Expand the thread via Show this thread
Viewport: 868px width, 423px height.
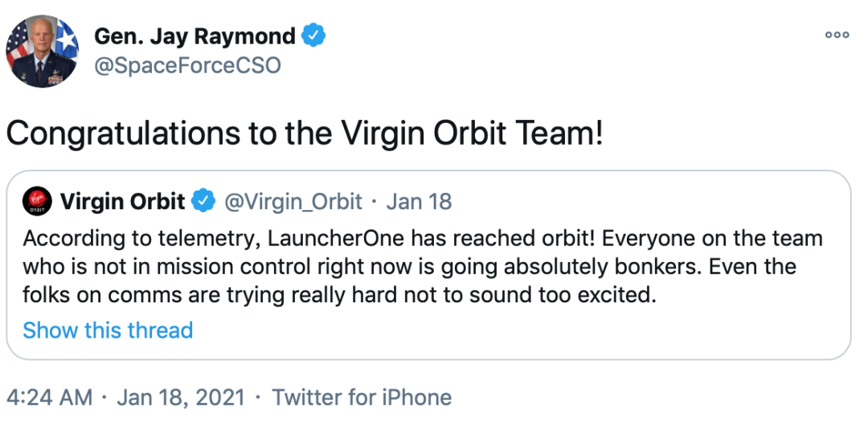point(108,330)
